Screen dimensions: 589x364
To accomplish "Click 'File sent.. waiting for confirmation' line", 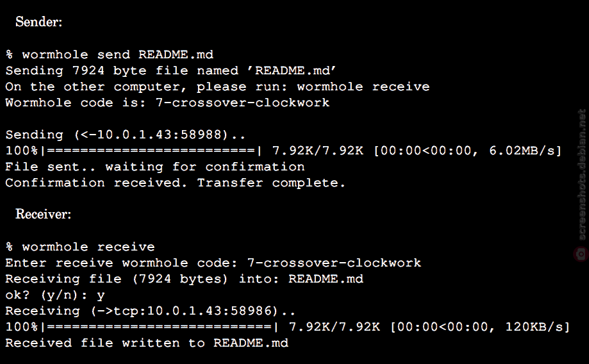I will 155,167.
